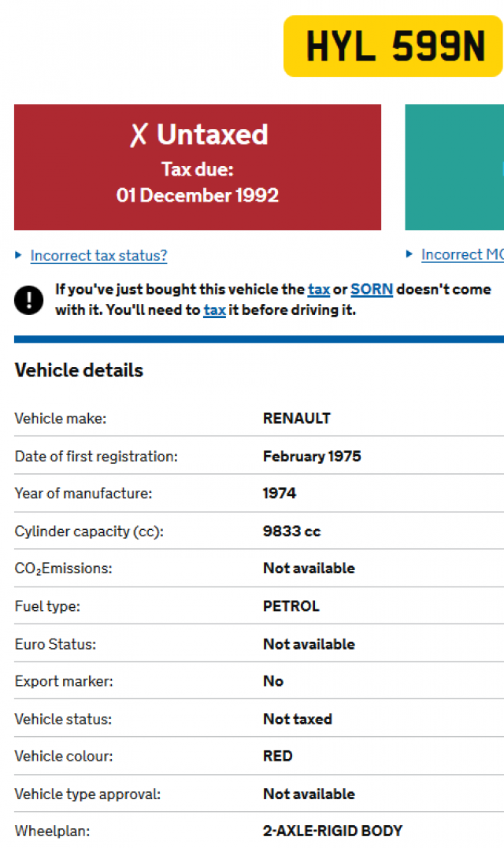Image resolution: width=504 pixels, height=848 pixels.
Task: Click the X icon beside Untaxed
Action: [139, 135]
